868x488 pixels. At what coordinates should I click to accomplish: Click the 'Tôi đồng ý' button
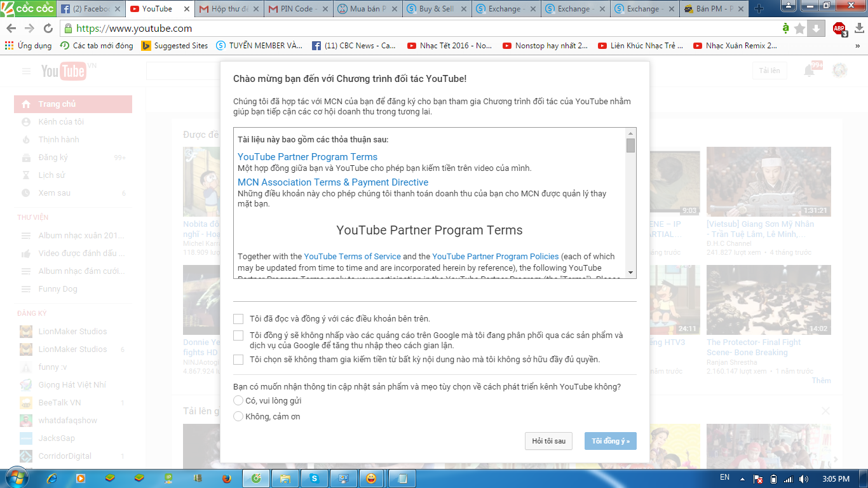(611, 441)
